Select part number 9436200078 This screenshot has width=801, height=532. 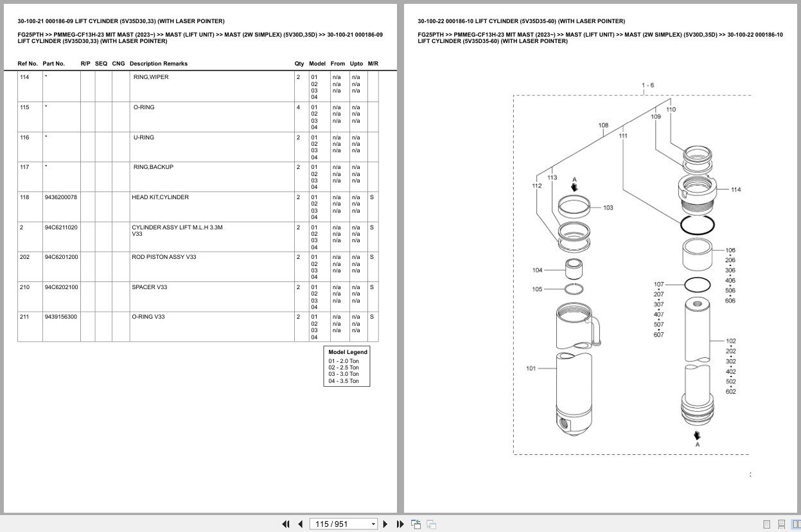(61, 197)
